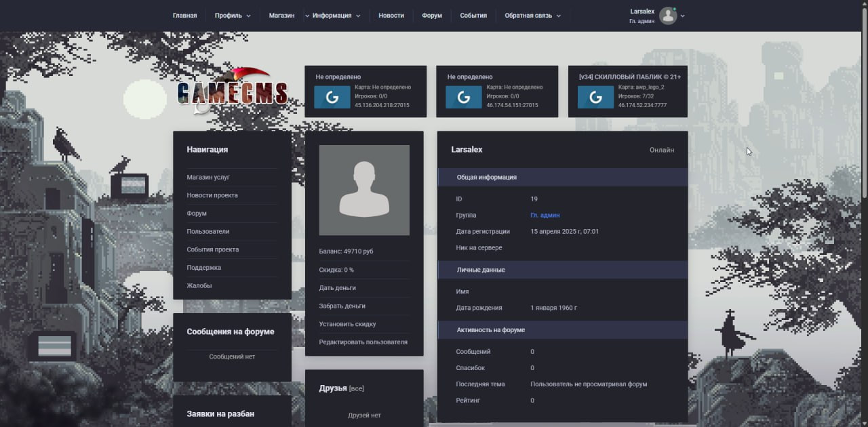
Task: Open the Обратная связь dropdown menu
Action: pos(532,16)
